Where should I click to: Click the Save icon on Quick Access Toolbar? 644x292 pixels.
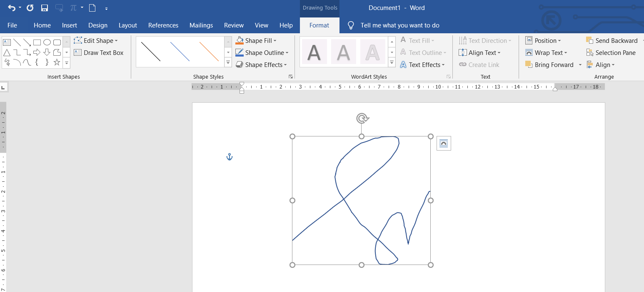pyautogui.click(x=45, y=7)
